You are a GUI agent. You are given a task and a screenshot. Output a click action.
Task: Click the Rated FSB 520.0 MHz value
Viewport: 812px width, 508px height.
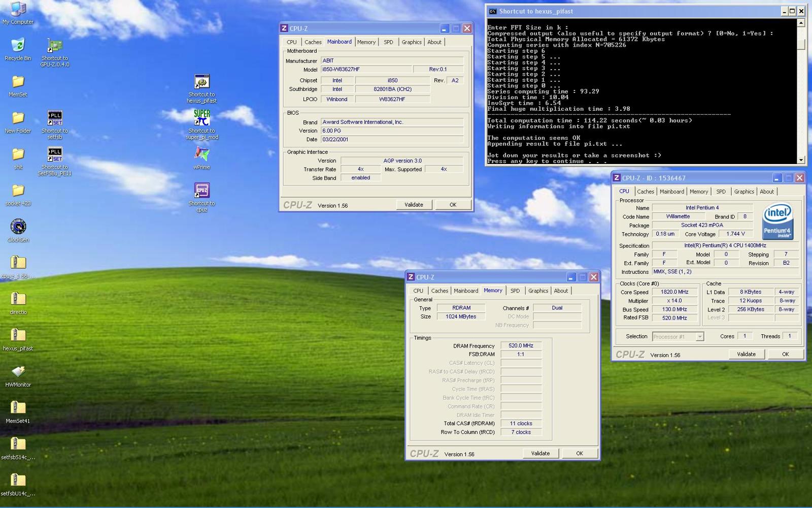(674, 318)
